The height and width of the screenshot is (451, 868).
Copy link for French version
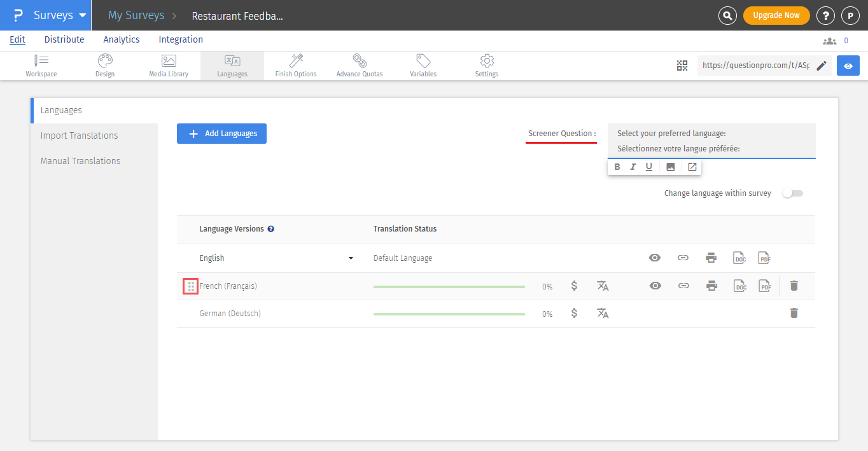tap(683, 286)
